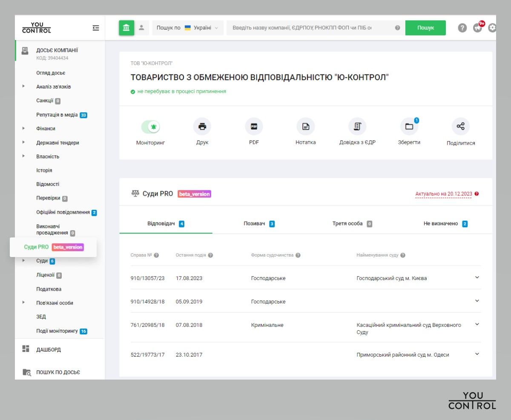Switch search to person mode icon
511x420 pixels.
[x=142, y=28]
